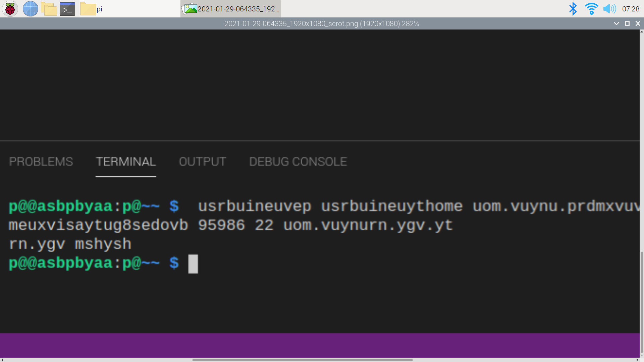The image size is (644, 362).
Task: Maximize the image viewer window
Action: [x=627, y=23]
